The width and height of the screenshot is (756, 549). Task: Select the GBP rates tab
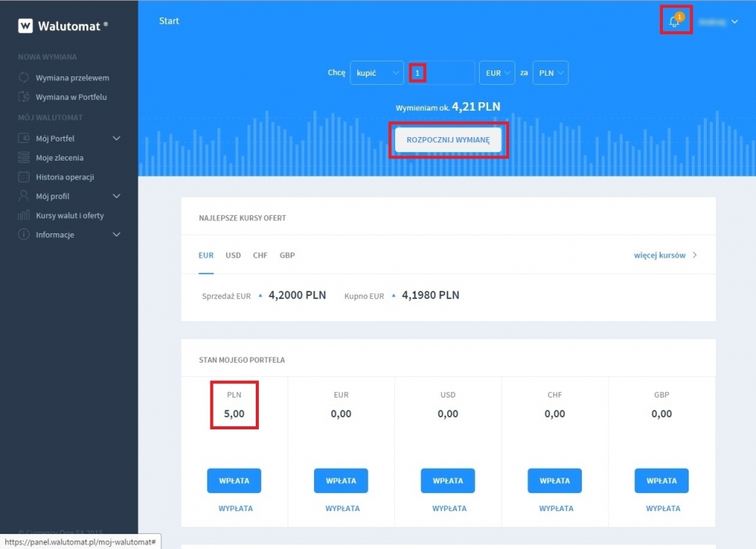pyautogui.click(x=287, y=255)
